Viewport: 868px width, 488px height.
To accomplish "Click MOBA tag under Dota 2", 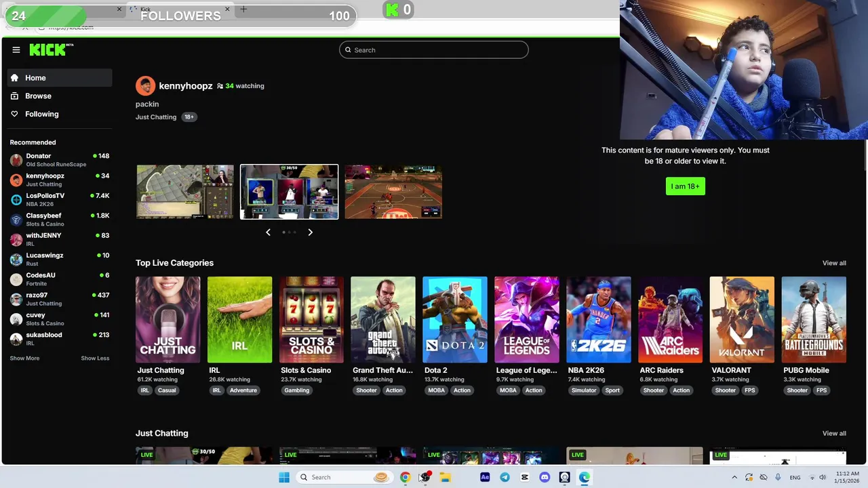I will [437, 390].
